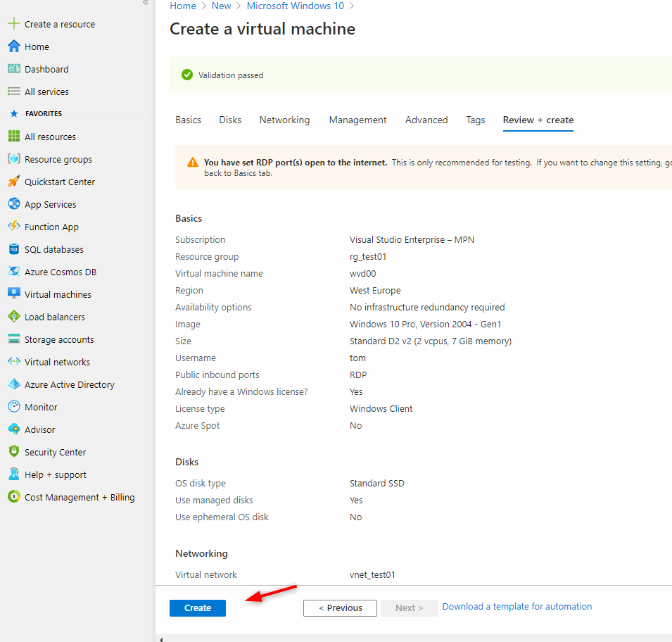This screenshot has height=642, width=672.
Task: Click the Load balancers diamond icon
Action: 13,317
